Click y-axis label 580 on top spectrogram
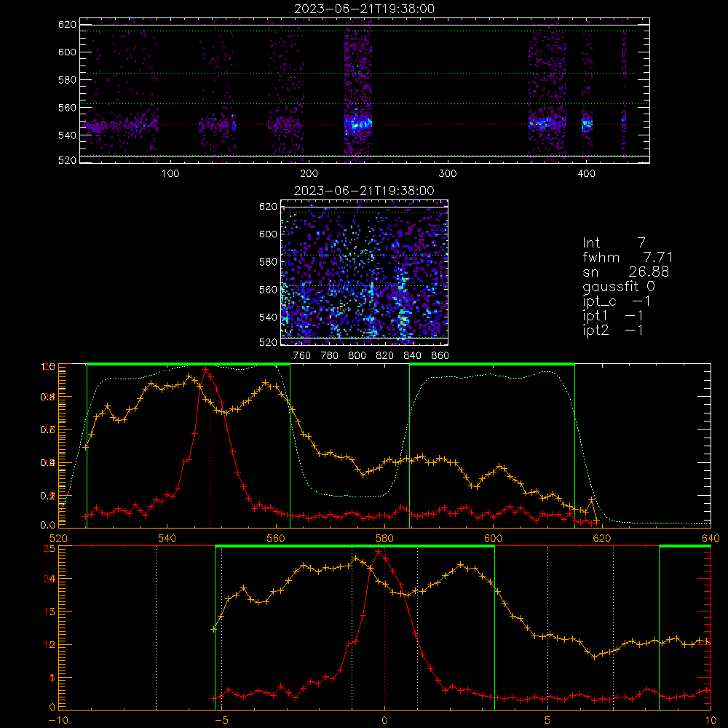 click(67, 80)
